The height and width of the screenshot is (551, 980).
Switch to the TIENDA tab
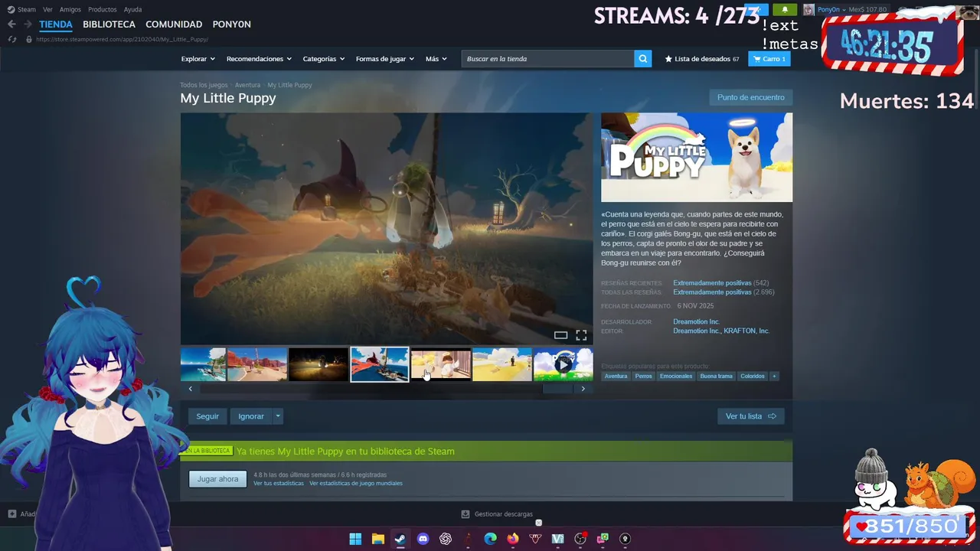pyautogui.click(x=56, y=24)
